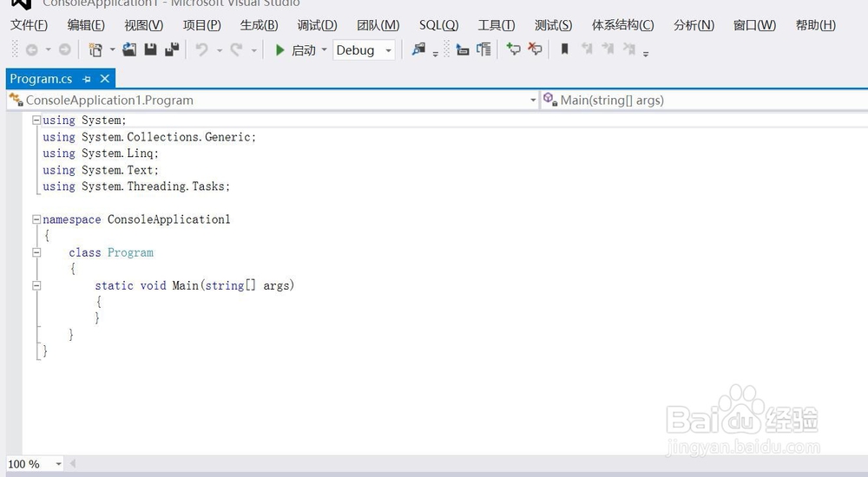The height and width of the screenshot is (477, 868).
Task: Toggle a bookmark with the bookmark icon
Action: click(565, 49)
